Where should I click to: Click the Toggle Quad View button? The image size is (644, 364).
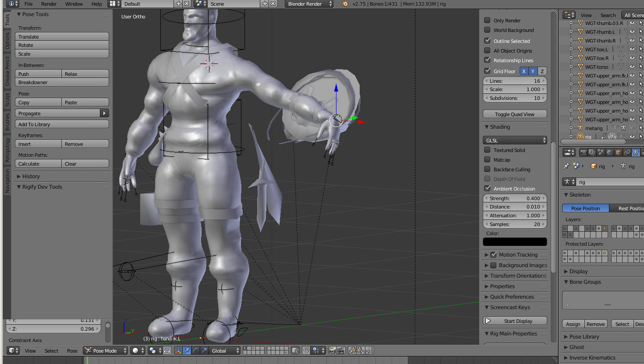tap(515, 114)
